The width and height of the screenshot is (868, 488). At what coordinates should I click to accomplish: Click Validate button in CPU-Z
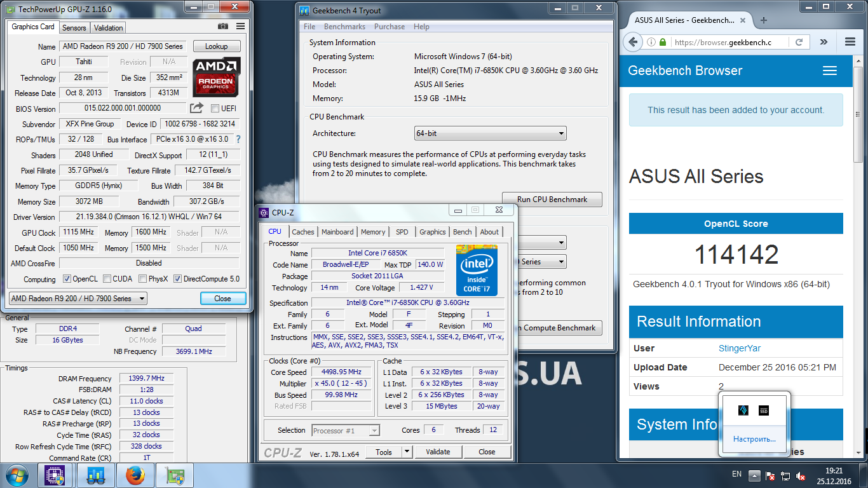pos(438,452)
